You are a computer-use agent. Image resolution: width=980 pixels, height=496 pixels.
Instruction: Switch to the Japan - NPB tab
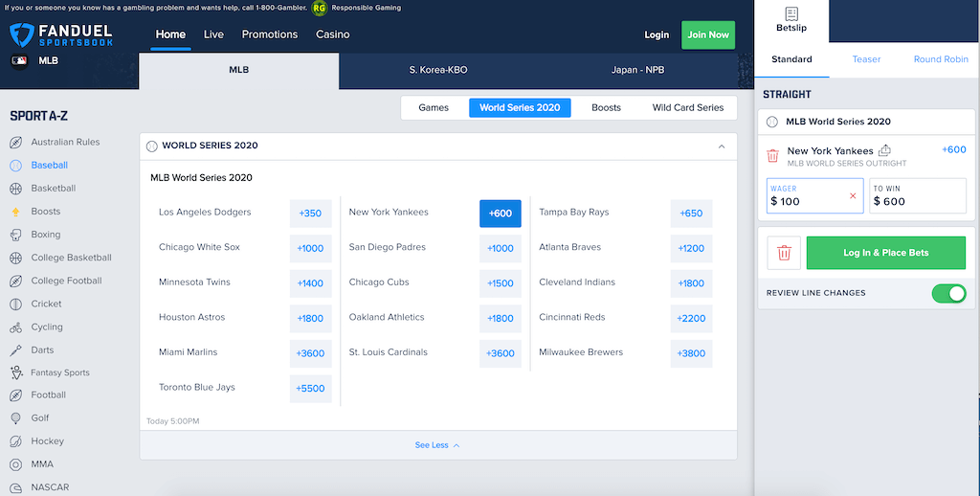click(x=637, y=70)
